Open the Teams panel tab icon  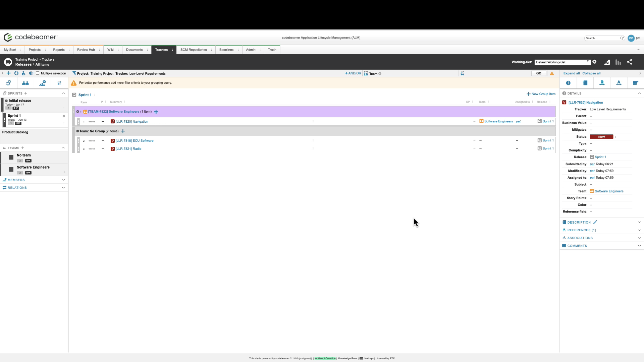coord(25,83)
